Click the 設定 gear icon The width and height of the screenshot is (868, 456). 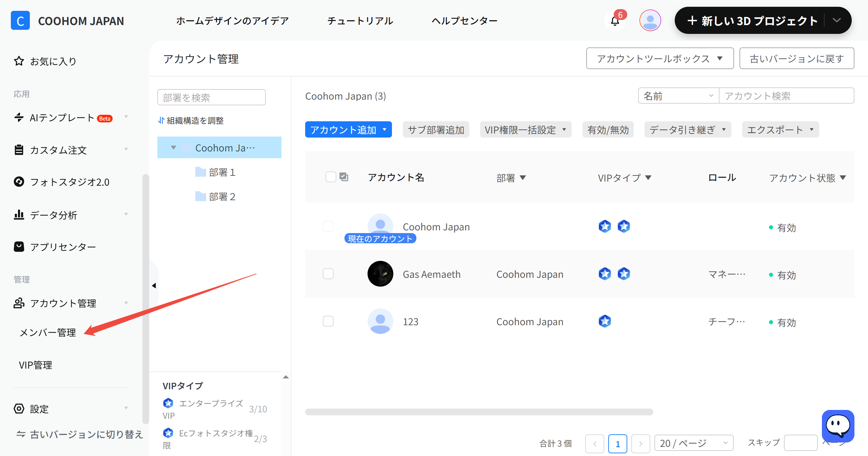pos(19,409)
